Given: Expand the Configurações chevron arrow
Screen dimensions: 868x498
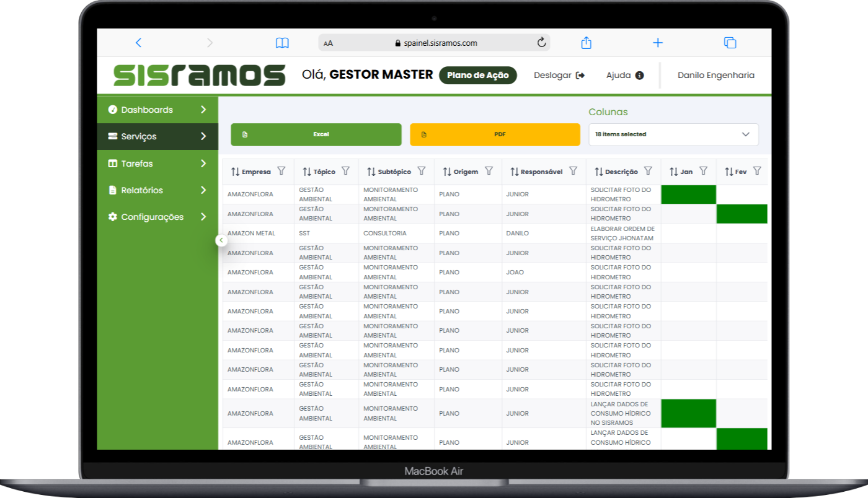Looking at the screenshot, I should click(203, 217).
